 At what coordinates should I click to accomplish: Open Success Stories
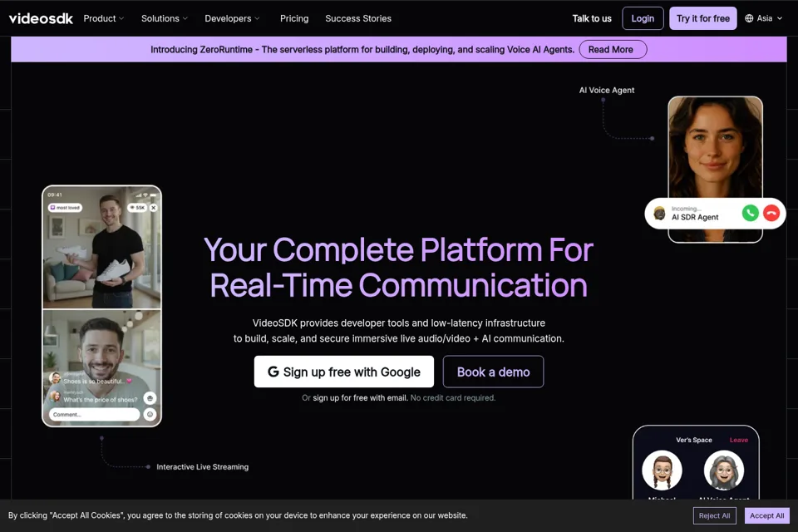coord(358,18)
